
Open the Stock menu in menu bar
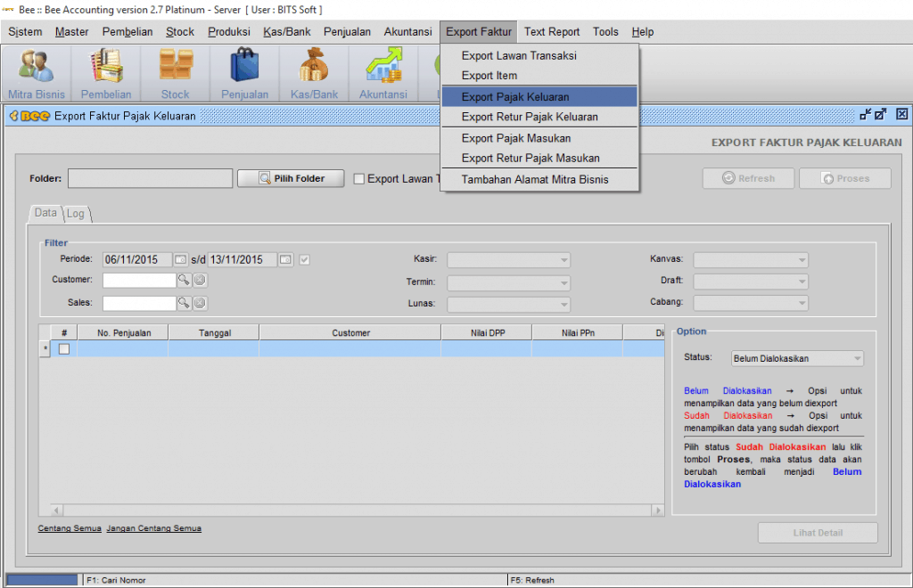coord(180,32)
